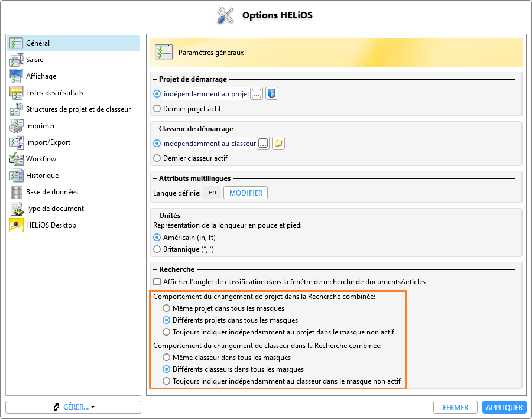Select 'Même projet dans tous les masques'
This screenshot has height=419, width=532.
pos(166,308)
